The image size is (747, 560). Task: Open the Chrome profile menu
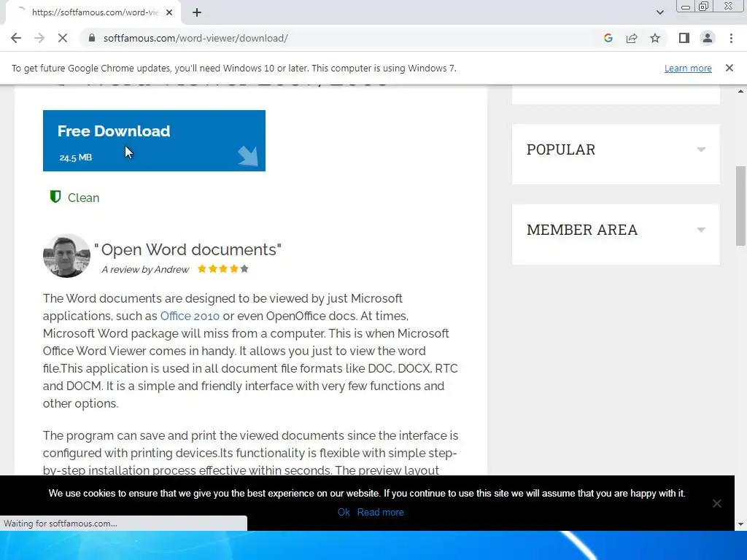coord(708,38)
